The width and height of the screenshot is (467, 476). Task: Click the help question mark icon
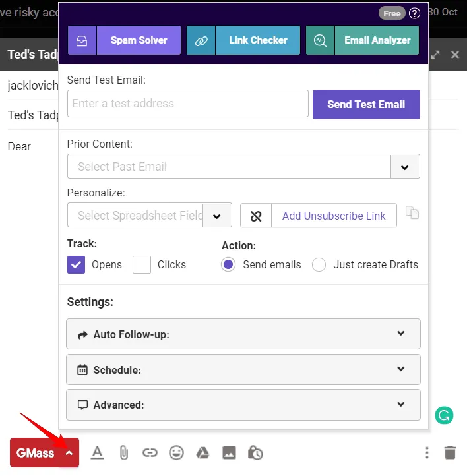tap(414, 13)
